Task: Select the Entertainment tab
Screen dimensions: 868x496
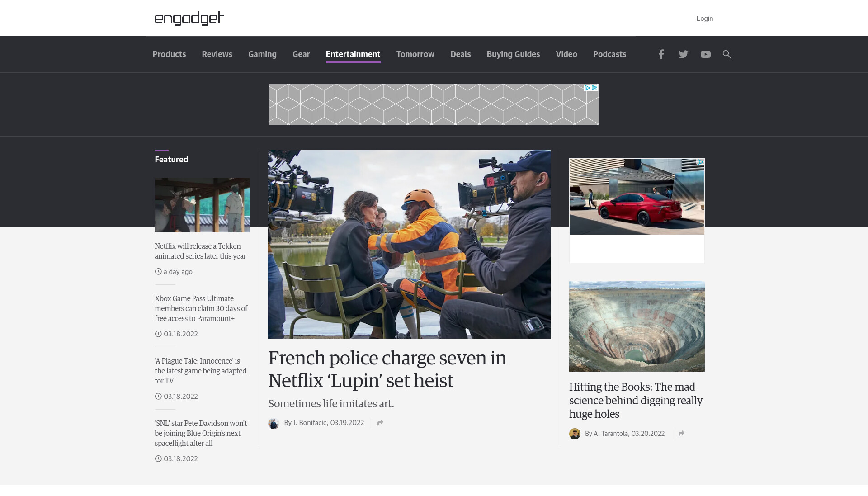Action: 353,54
